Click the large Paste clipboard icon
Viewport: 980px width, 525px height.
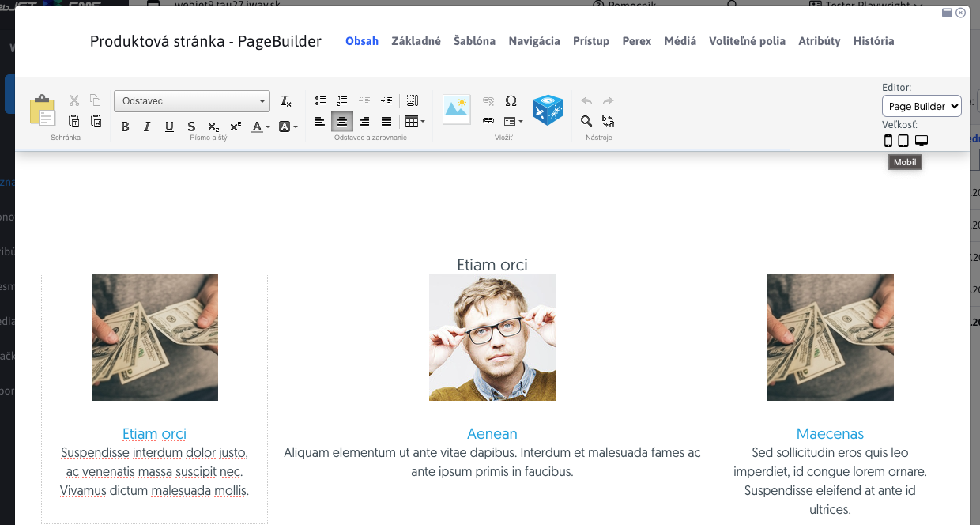(43, 111)
